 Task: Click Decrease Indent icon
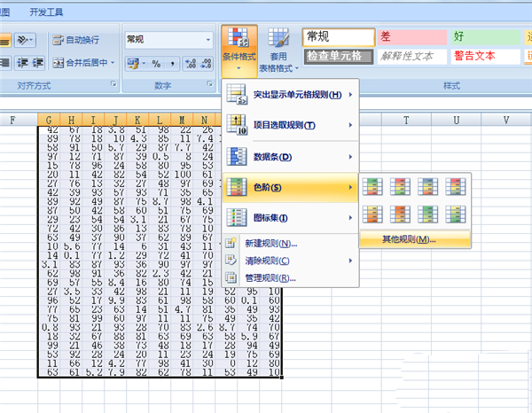coord(23,63)
